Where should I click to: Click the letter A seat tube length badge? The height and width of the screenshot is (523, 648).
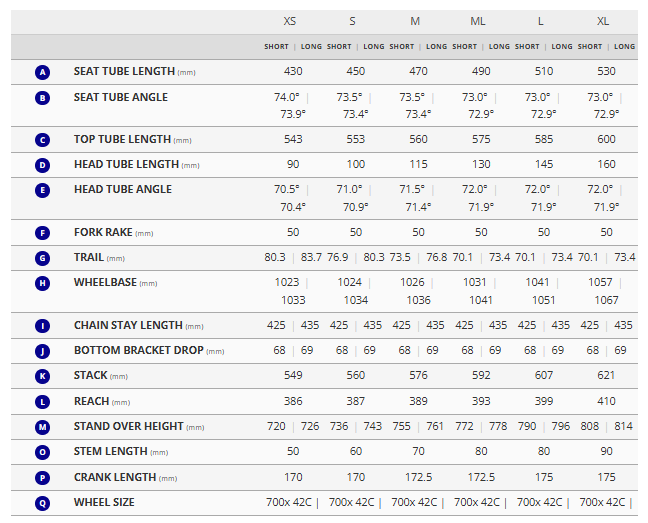pos(42,72)
